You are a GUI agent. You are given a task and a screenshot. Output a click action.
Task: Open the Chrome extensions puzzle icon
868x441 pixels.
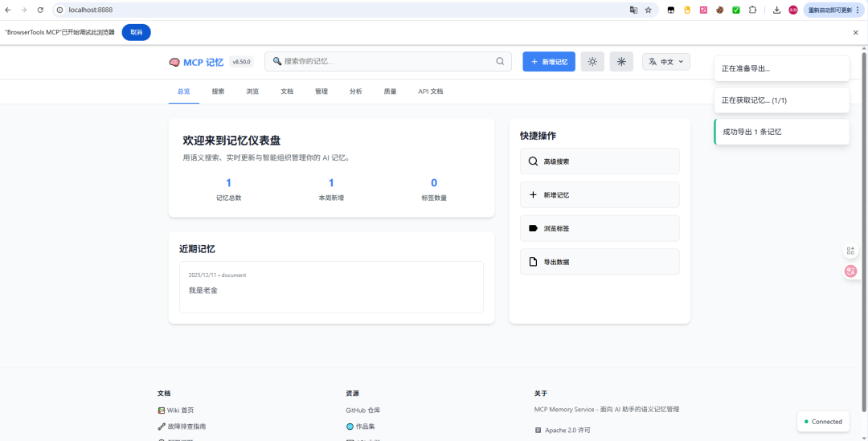(x=752, y=10)
